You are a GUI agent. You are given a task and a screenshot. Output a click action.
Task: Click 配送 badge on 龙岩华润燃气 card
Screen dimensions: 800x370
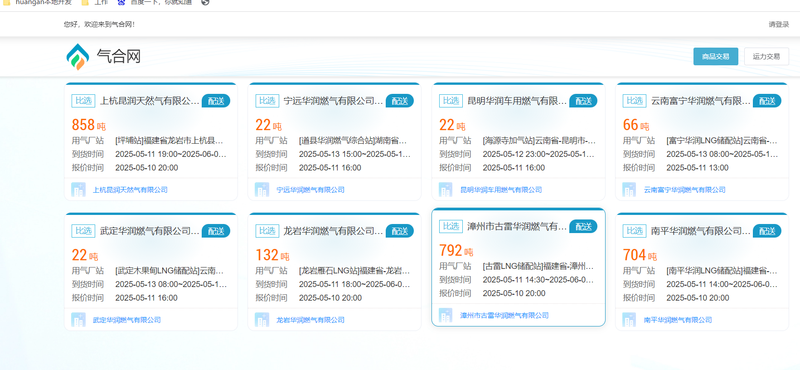coord(399,231)
